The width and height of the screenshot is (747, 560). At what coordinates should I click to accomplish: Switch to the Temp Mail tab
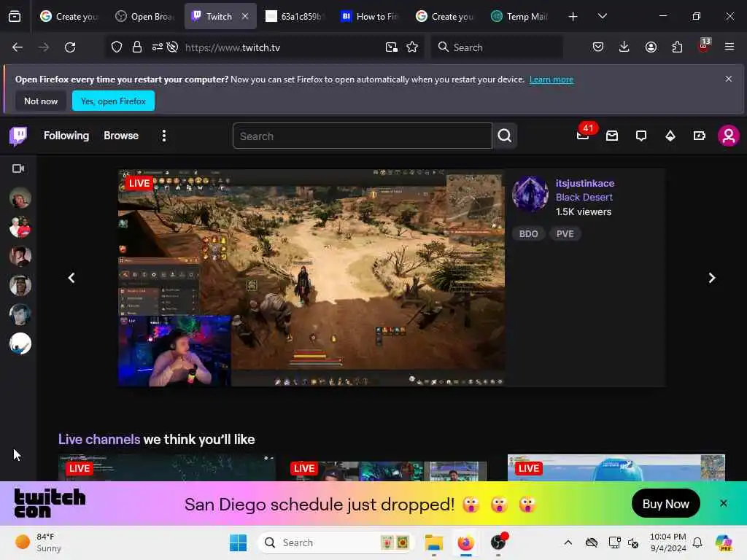click(x=520, y=16)
